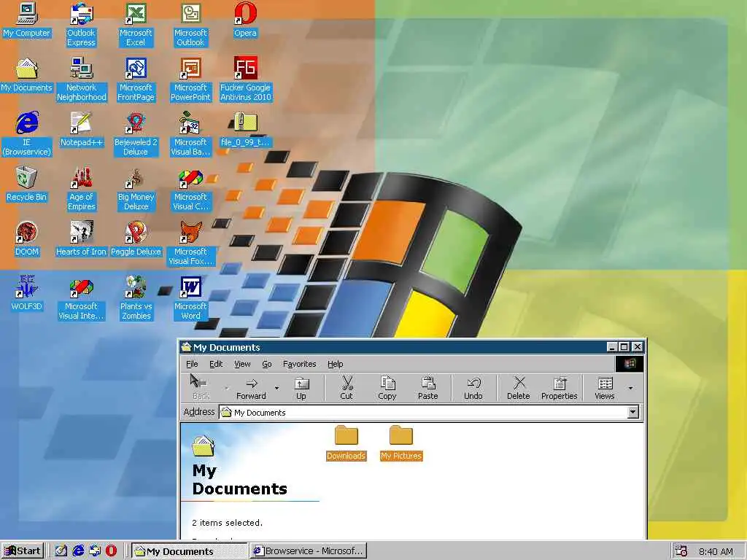Viewport: 747px width, 560px height.
Task: Select the Hearts of Iron shortcut
Action: [82, 239]
